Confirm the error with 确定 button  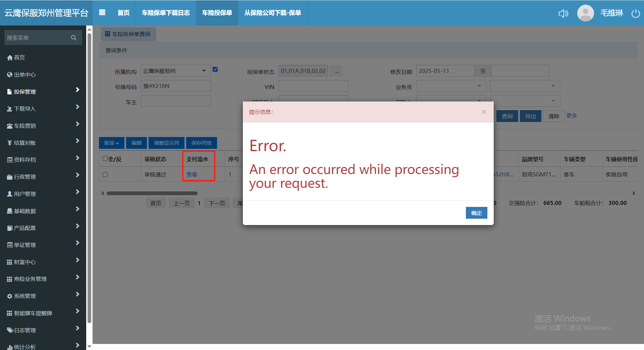tap(476, 213)
